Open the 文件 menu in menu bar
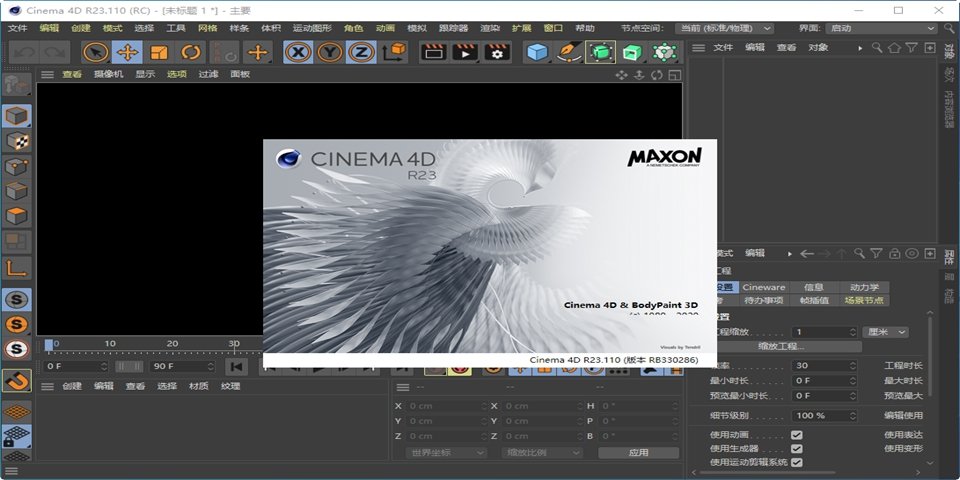The width and height of the screenshot is (960, 480). point(18,28)
